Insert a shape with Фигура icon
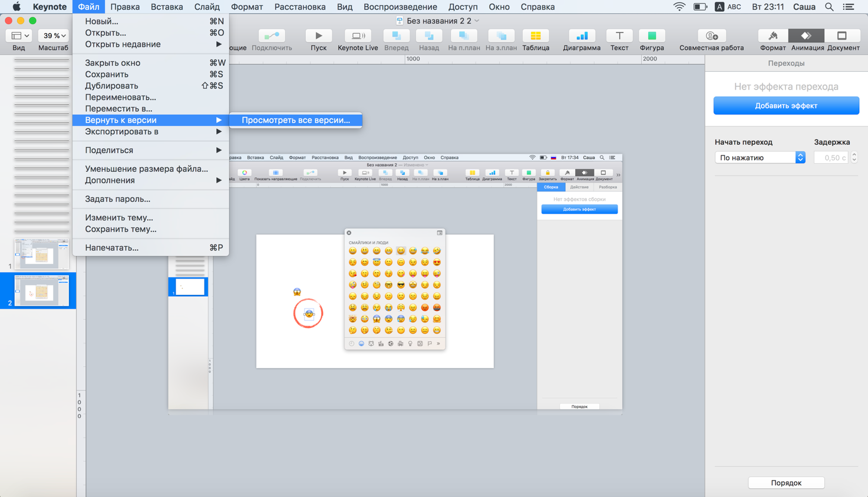 click(652, 36)
